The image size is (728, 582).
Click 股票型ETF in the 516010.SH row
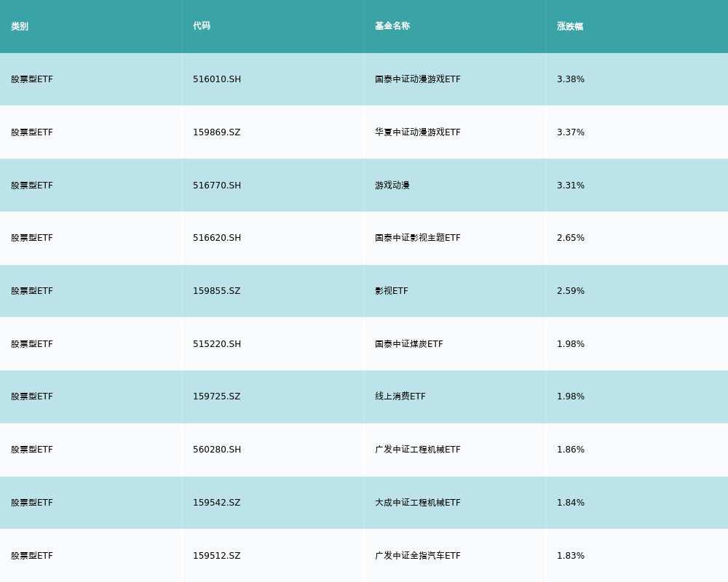(x=32, y=79)
